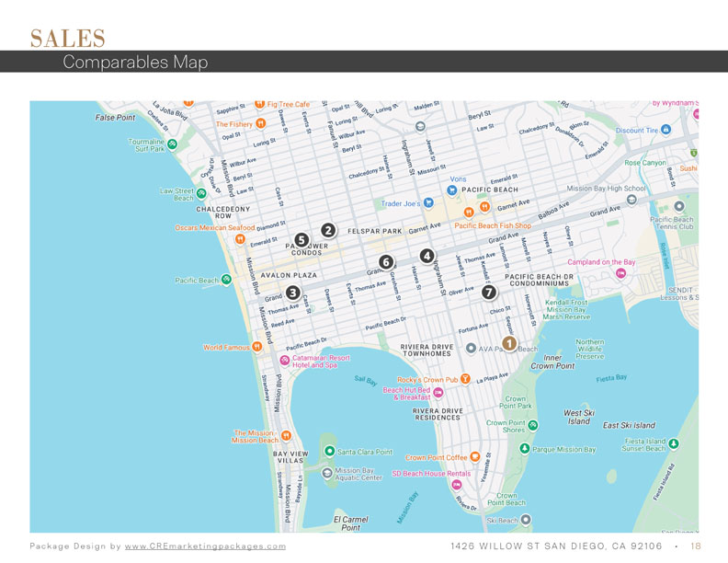The height and width of the screenshot is (563, 728).
Task: Click comparable marker number 6
Action: (386, 262)
